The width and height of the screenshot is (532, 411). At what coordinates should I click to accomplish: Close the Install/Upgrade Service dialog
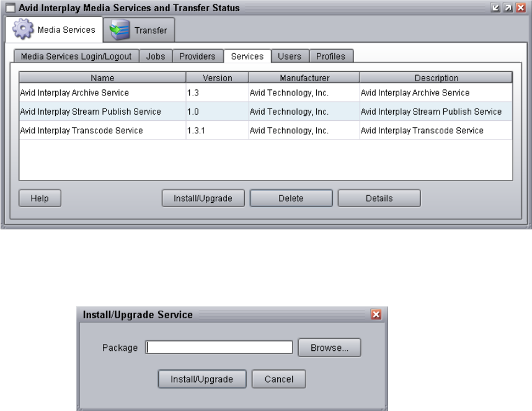tap(376, 314)
